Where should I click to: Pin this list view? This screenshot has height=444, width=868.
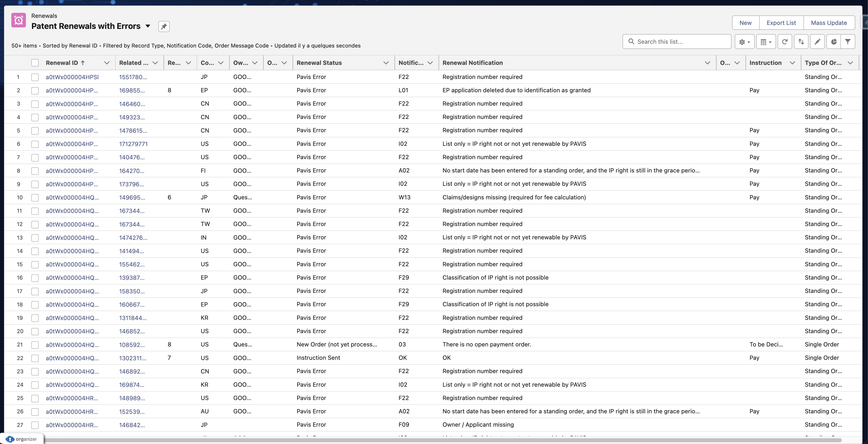[x=164, y=26]
